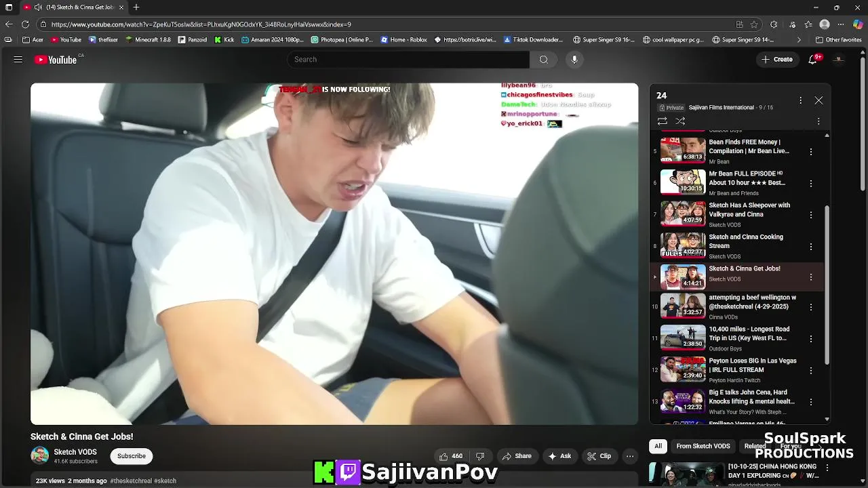Screen dimensions: 868x488
Task: Dislike this video
Action: pyautogui.click(x=480, y=456)
